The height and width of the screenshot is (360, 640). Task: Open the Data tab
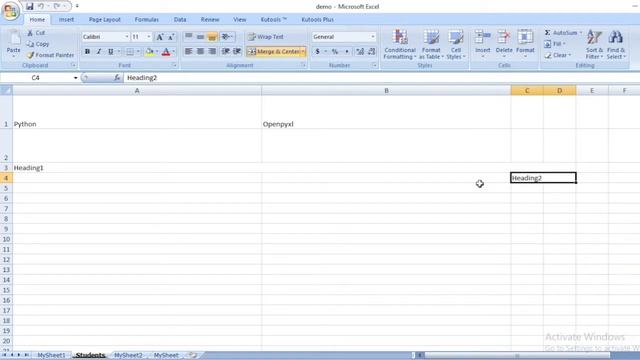(x=180, y=19)
